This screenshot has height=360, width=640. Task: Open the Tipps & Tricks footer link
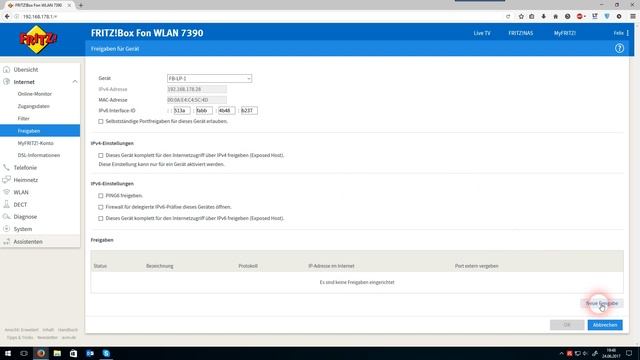coord(20,338)
